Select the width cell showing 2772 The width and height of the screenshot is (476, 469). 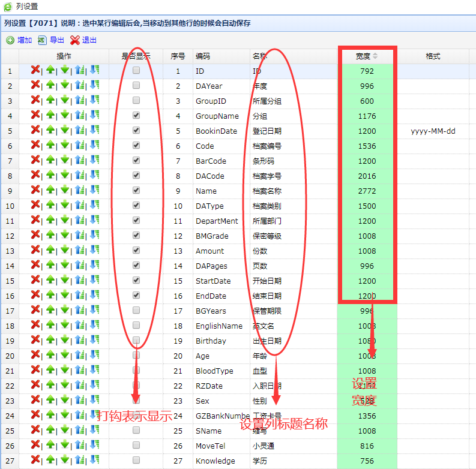367,191
